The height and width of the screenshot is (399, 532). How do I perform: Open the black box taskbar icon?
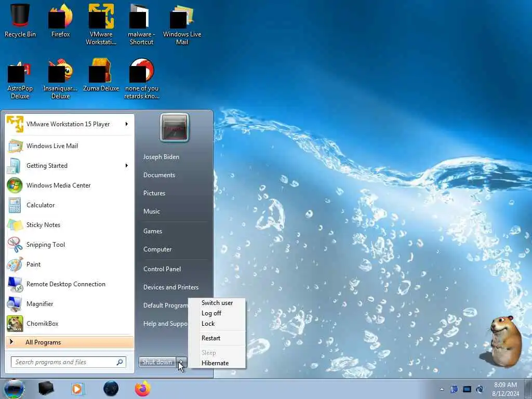[x=46, y=389]
